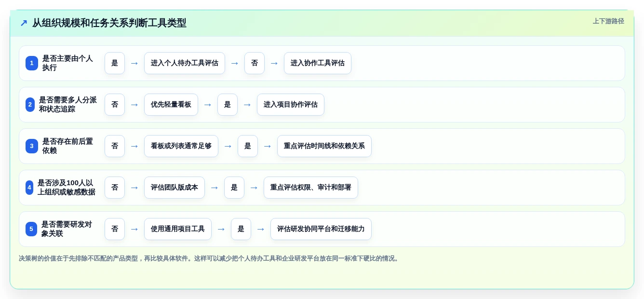Select 是 in the 是否需要研发对象关联 row
The height and width of the screenshot is (299, 644).
tap(241, 229)
